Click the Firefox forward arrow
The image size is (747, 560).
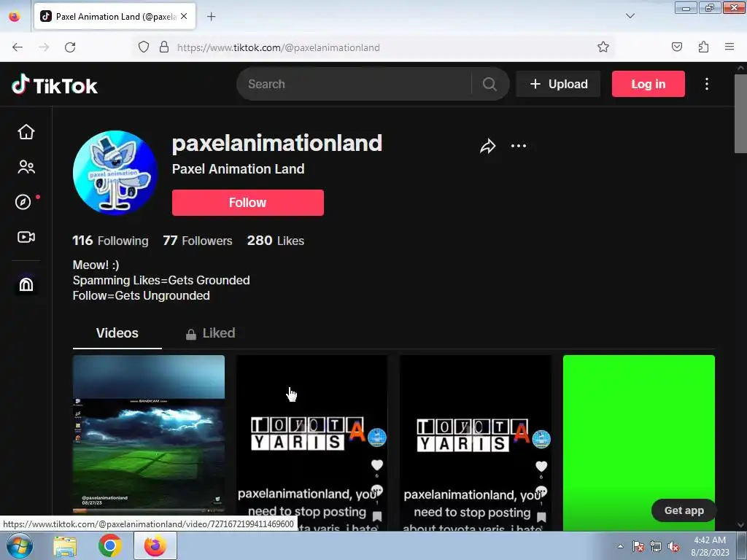pos(44,47)
